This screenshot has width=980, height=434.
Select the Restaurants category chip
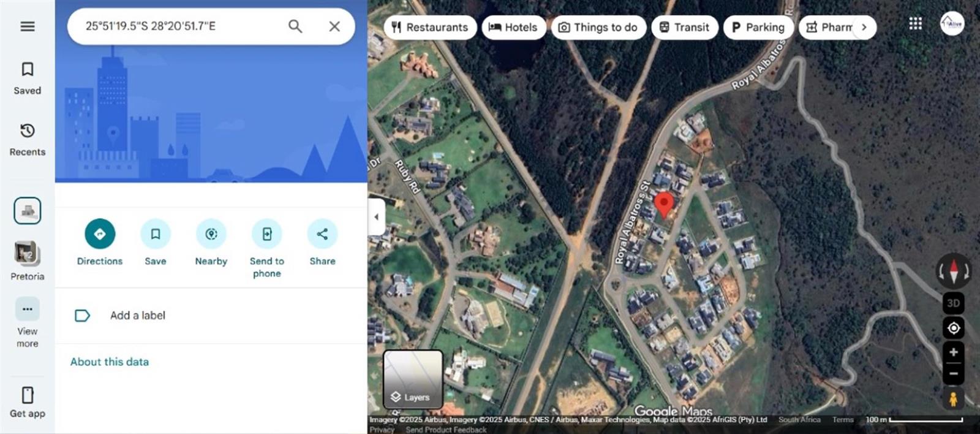point(430,27)
